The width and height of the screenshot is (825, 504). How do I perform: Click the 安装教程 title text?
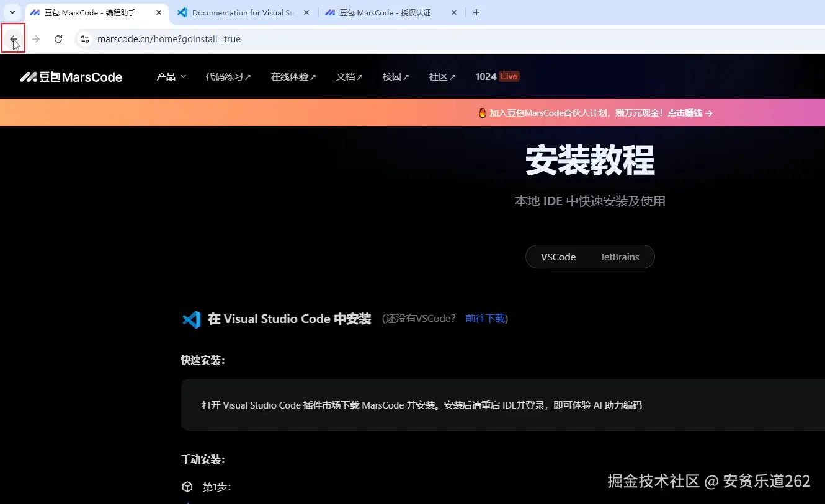click(590, 161)
